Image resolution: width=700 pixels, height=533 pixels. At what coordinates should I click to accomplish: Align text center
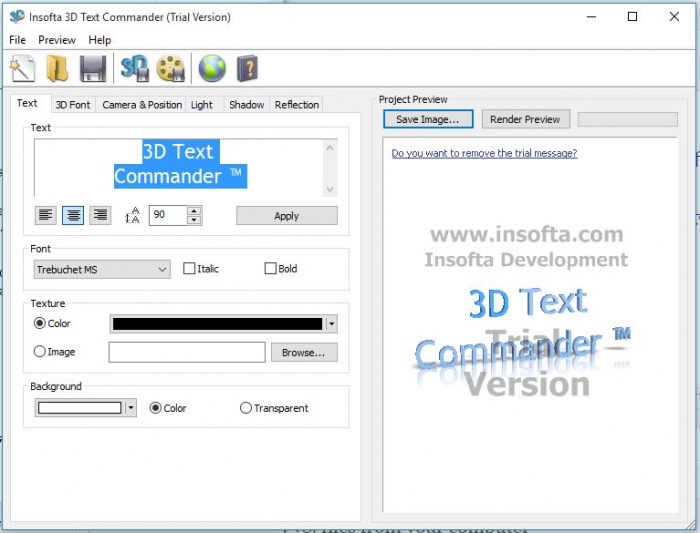point(73,216)
